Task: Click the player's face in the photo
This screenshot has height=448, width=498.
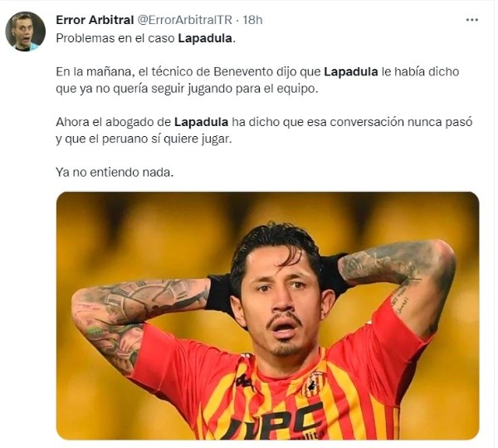Action: (283, 304)
